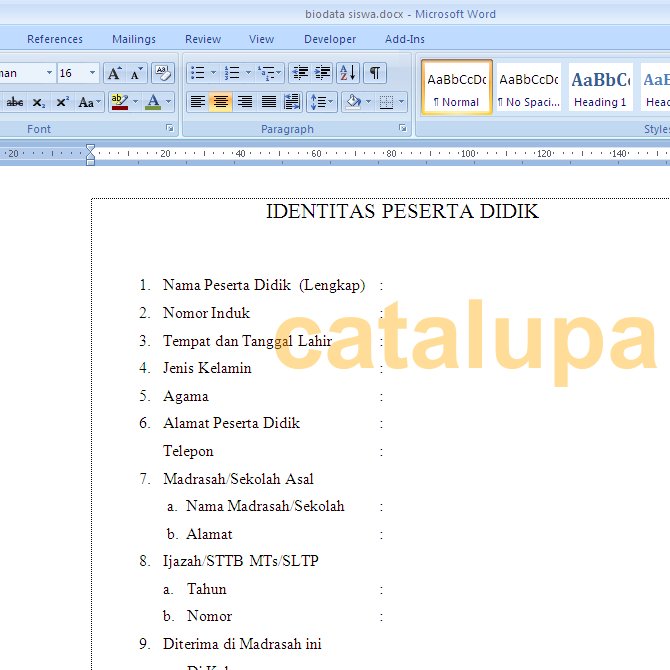Open the References tab
The height and width of the screenshot is (670, 670).
[55, 39]
